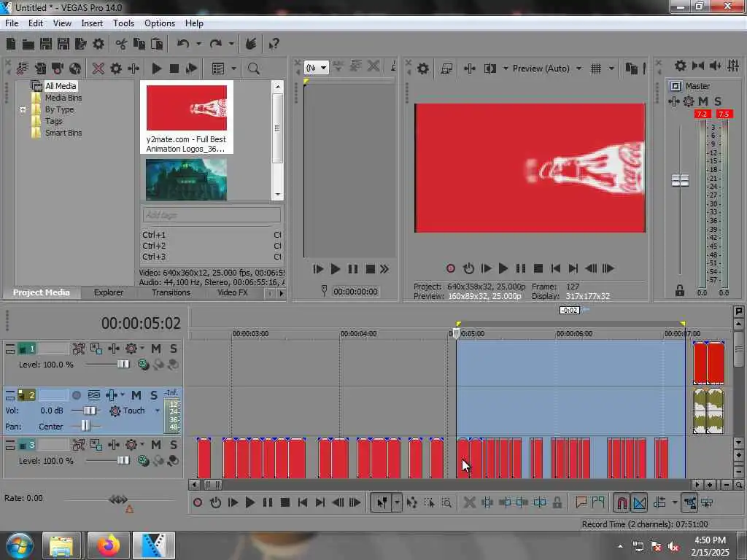Open Preview (Auto) quality dropdown
Screen dimensions: 747x560
pyautogui.click(x=578, y=69)
